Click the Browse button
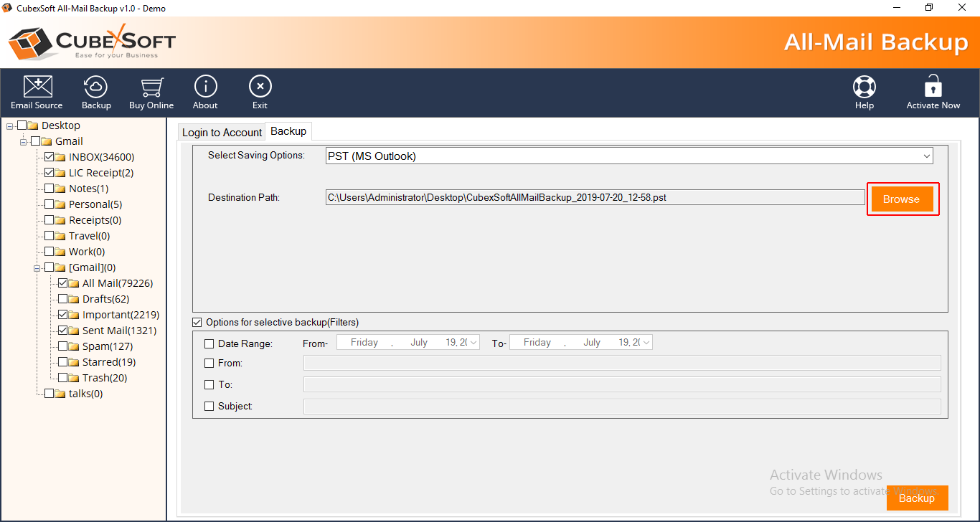 901,199
